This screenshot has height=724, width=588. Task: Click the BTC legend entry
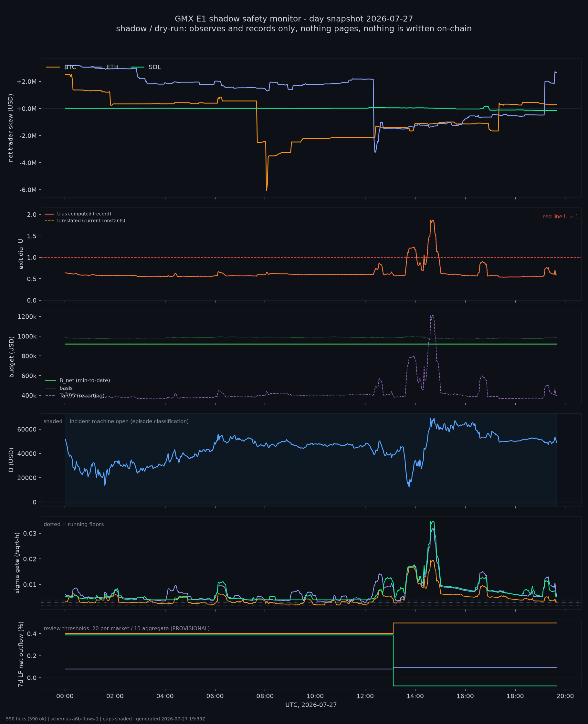point(61,67)
